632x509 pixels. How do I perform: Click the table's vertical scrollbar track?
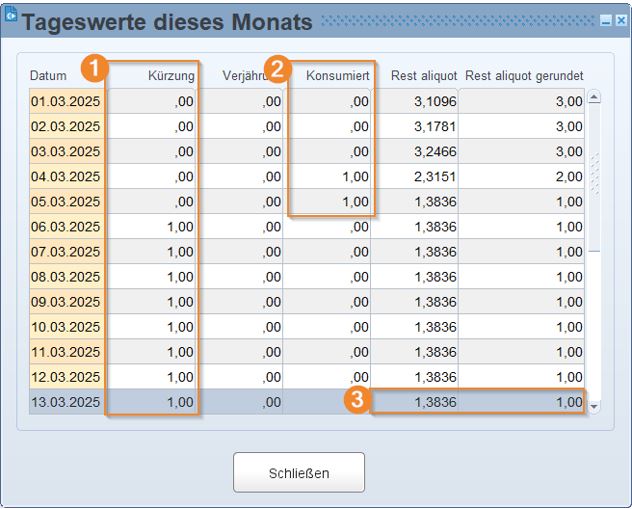(594, 320)
